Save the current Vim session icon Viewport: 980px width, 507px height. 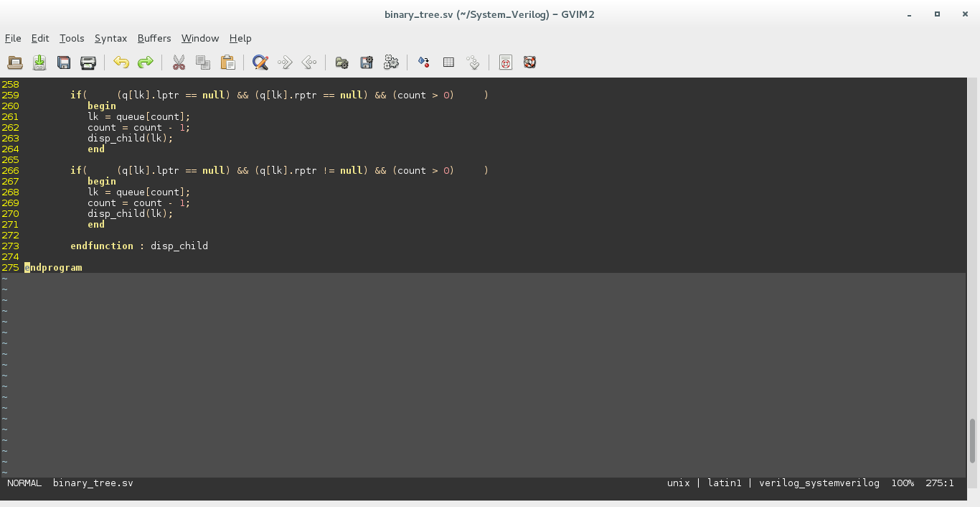point(367,62)
